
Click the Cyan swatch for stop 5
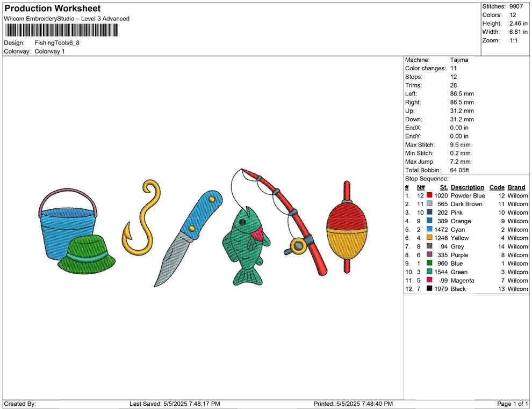429,230
